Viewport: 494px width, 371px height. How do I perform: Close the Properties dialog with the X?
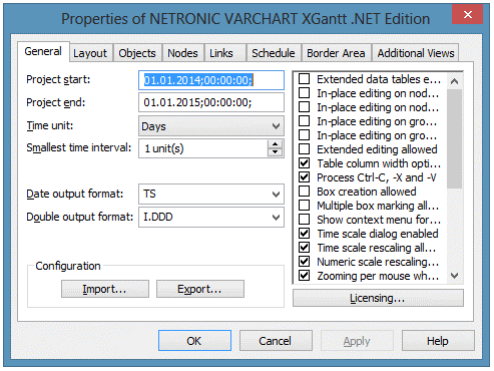pyautogui.click(x=468, y=14)
